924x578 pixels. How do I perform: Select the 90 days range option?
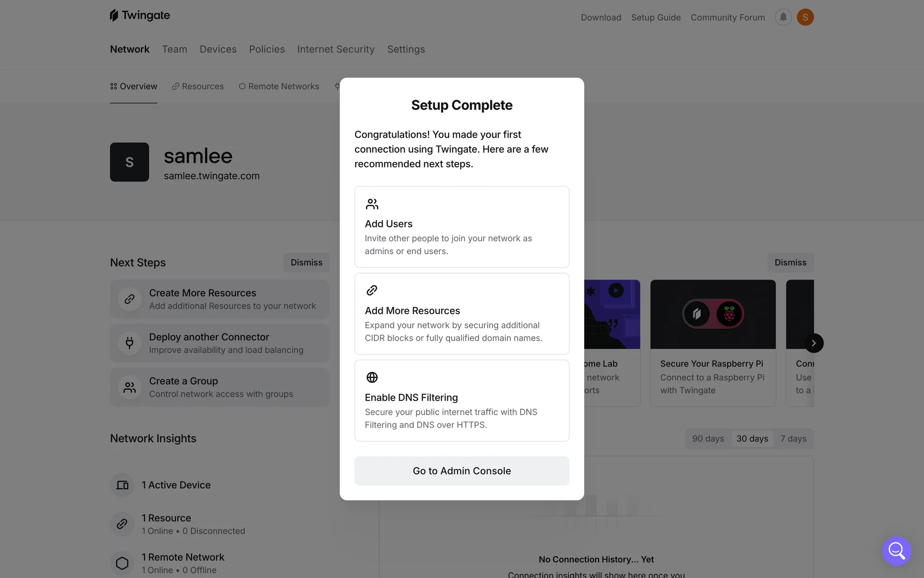coord(708,439)
